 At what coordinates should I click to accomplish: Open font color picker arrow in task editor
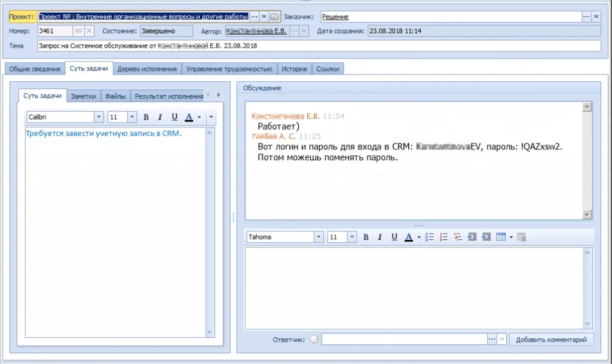199,117
